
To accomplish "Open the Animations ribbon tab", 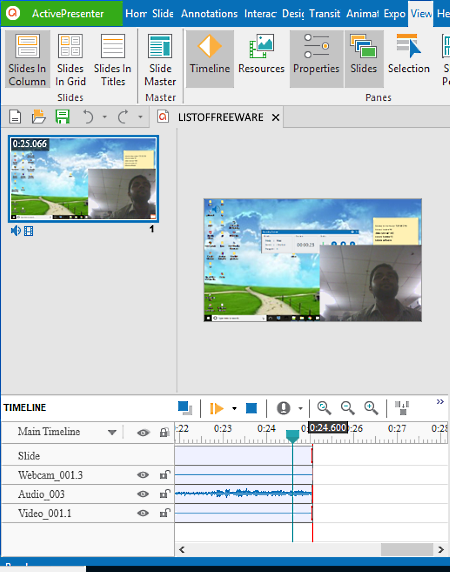I will coord(362,13).
